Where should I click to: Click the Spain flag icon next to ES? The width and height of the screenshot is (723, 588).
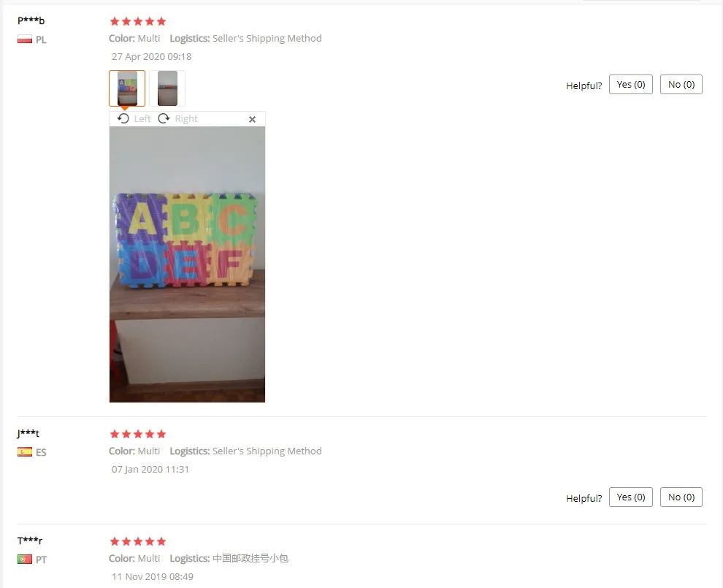[25, 452]
